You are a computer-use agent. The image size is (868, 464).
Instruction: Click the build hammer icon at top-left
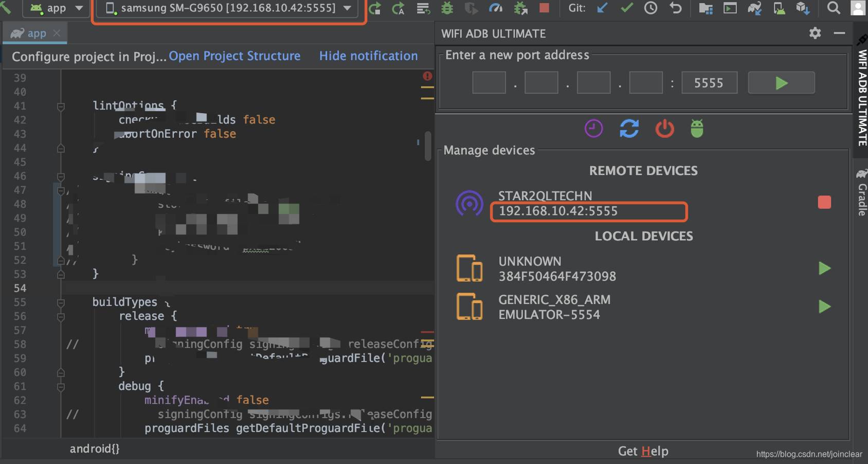5,7
